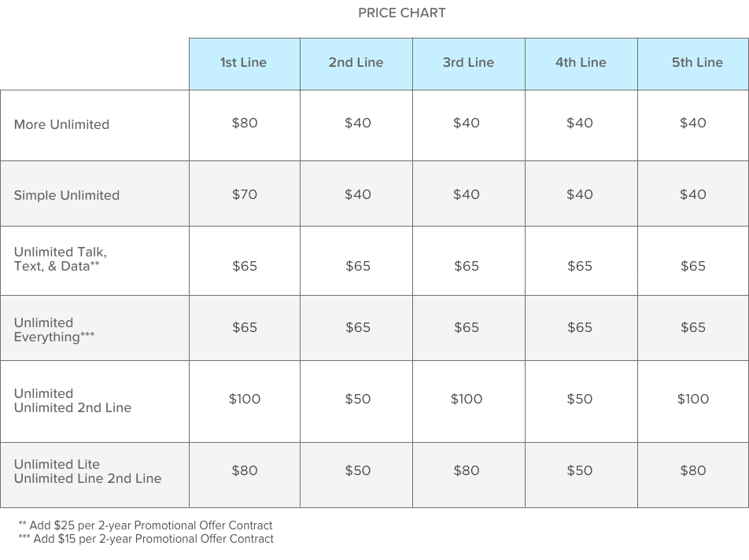Click the $80 More Unlimited 1st Line price

[245, 123]
